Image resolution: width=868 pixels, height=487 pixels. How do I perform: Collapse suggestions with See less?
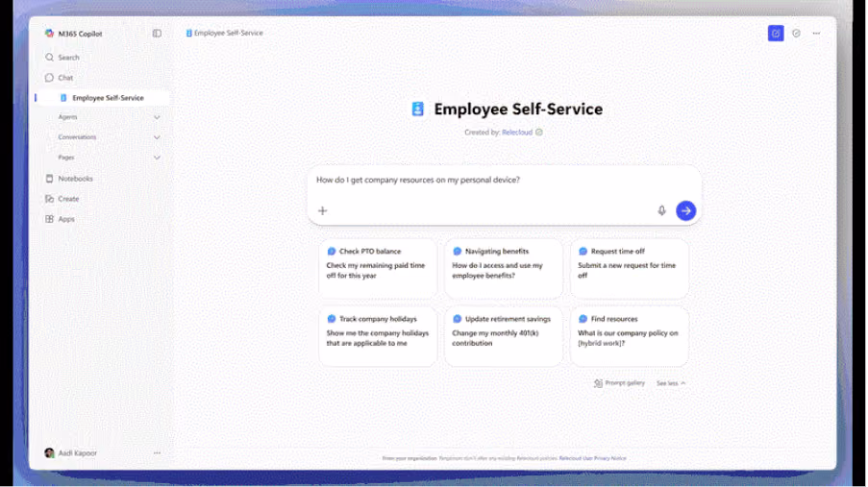[671, 383]
